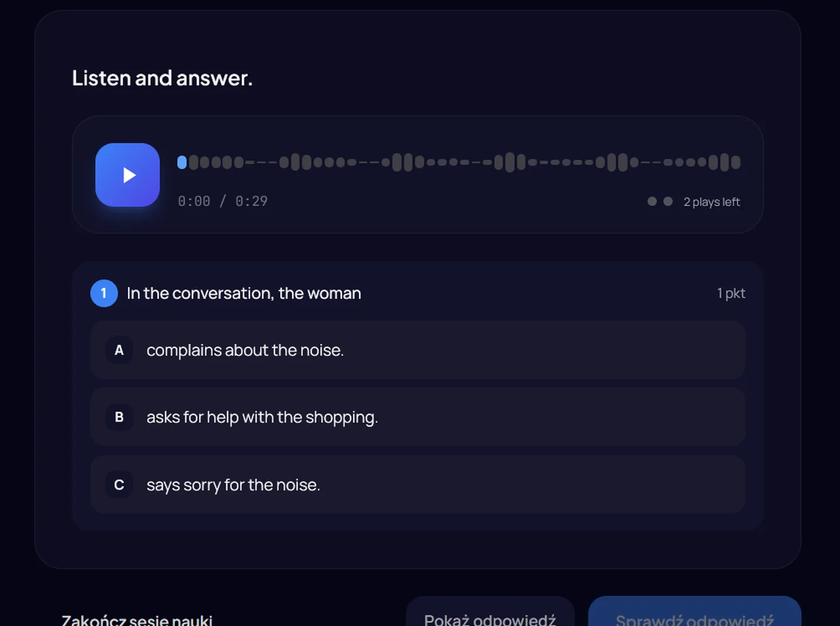Image resolution: width=840 pixels, height=626 pixels.
Task: Click the '1 pkt' points label
Action: pos(731,293)
